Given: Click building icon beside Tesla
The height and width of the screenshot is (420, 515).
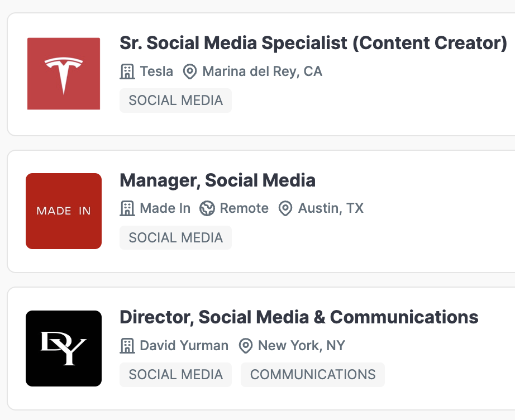Looking at the screenshot, I should pos(127,71).
